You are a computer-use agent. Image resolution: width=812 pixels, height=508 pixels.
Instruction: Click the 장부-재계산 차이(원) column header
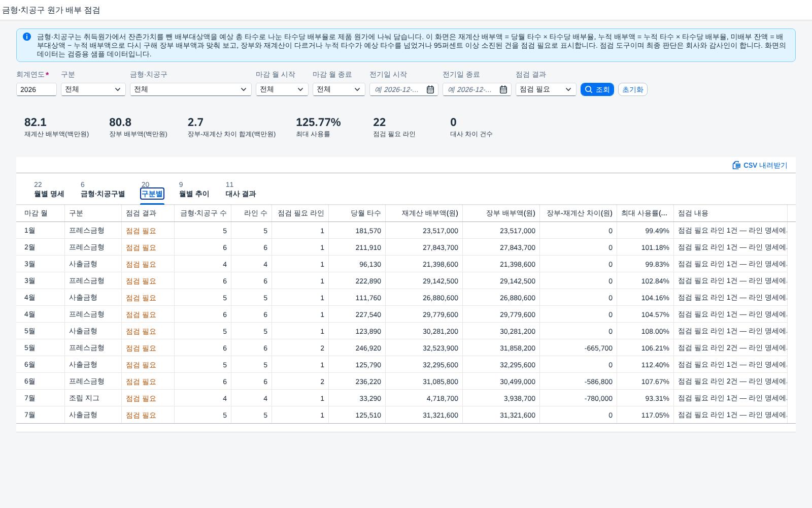(579, 213)
